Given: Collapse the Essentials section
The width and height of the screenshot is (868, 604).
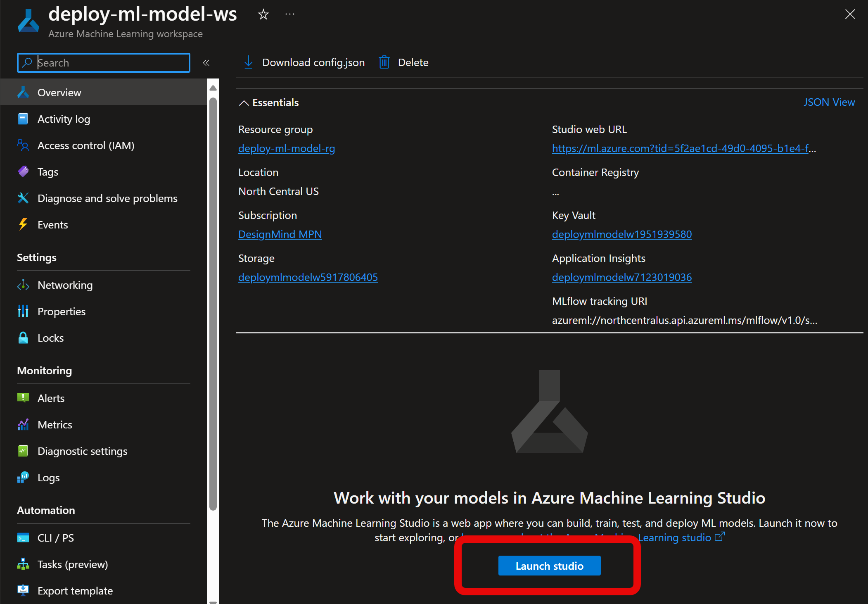Looking at the screenshot, I should (243, 103).
